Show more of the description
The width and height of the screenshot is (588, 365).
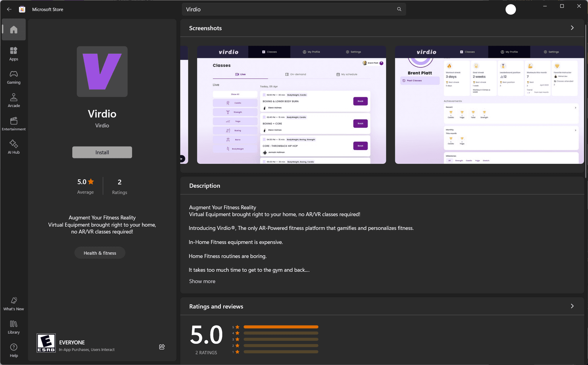202,281
